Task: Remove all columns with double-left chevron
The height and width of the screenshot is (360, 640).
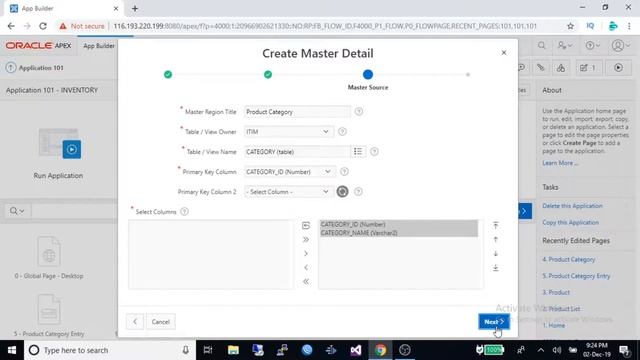Action: pyautogui.click(x=306, y=282)
